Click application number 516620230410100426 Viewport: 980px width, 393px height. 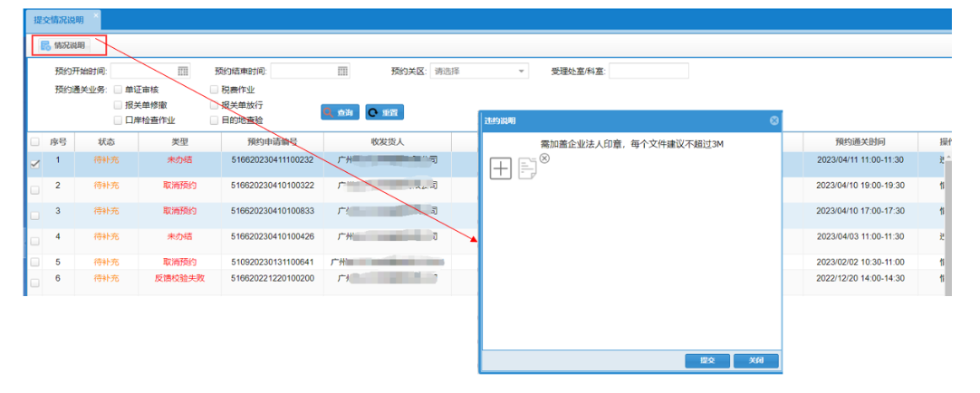point(272,237)
